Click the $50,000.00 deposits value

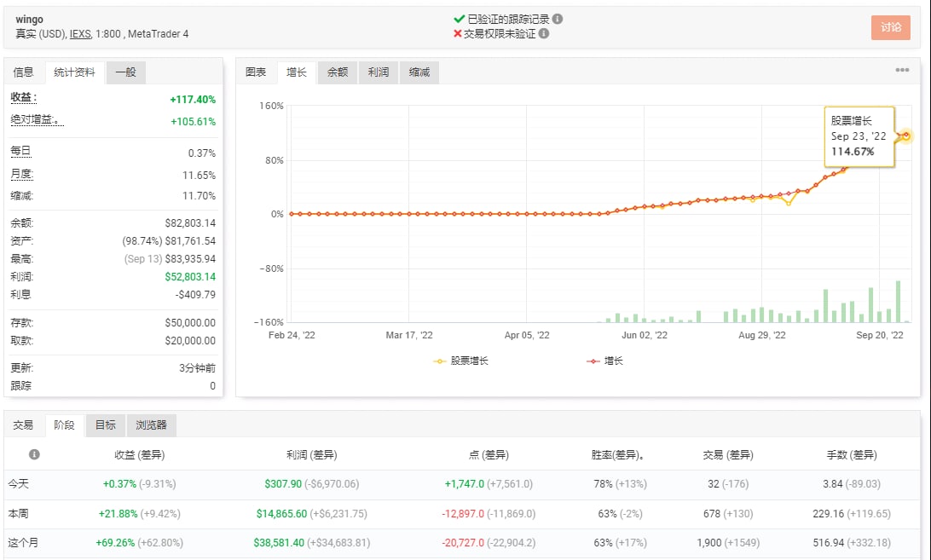coord(191,323)
